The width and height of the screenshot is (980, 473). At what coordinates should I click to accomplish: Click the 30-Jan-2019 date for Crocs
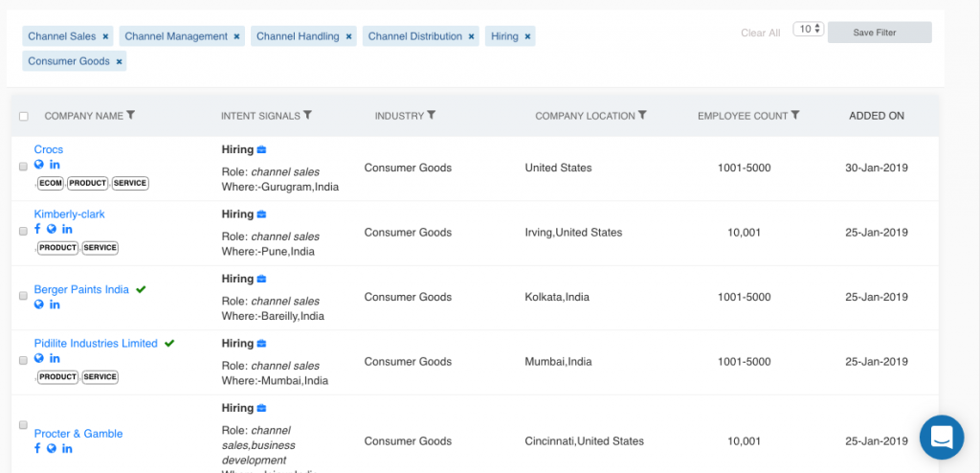[x=877, y=168]
